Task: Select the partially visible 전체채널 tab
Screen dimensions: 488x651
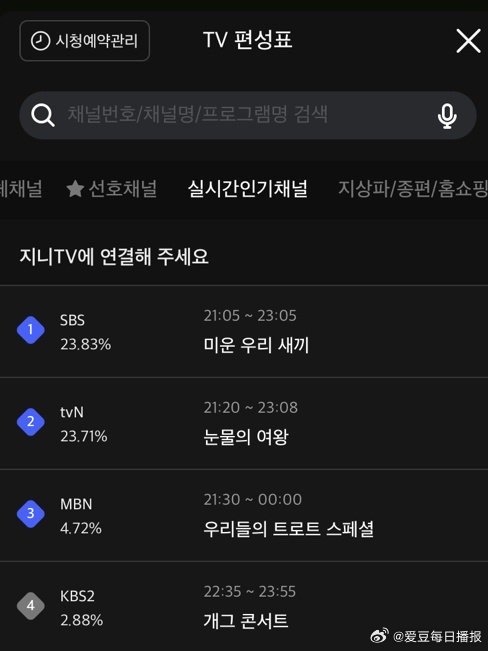Action: click(x=21, y=189)
